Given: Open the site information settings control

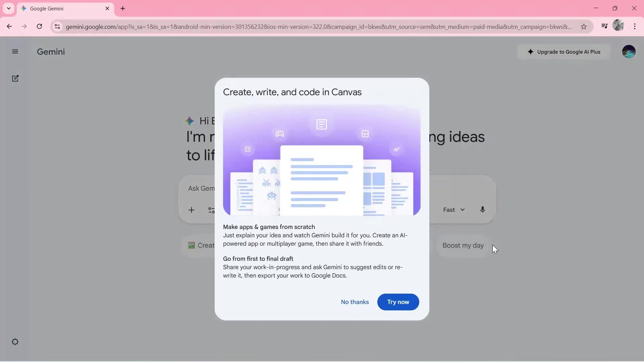Looking at the screenshot, I should [x=57, y=27].
